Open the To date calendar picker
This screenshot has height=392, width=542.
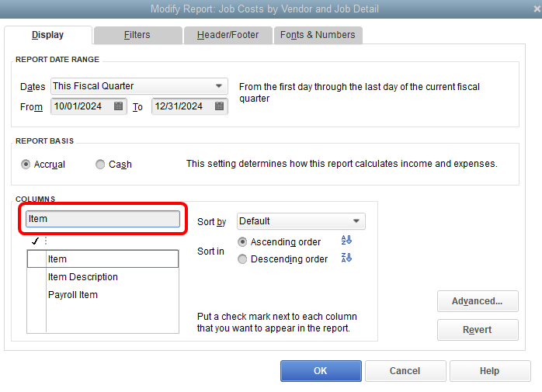(x=219, y=106)
